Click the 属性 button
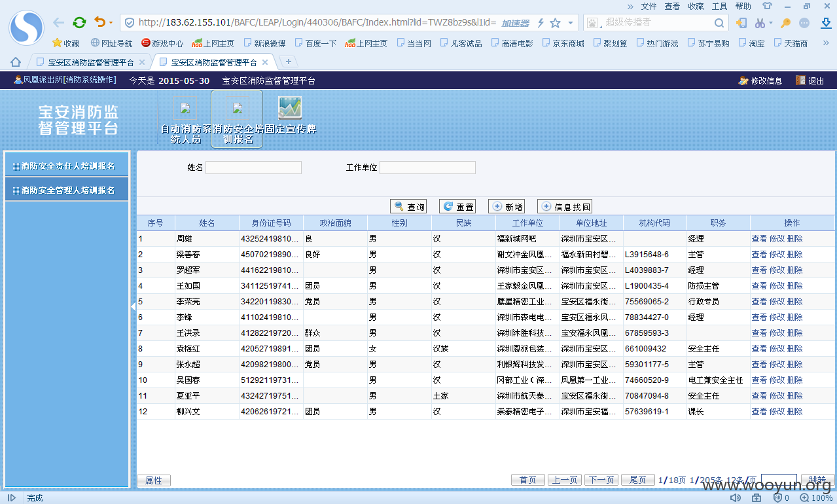This screenshot has height=504, width=837. pos(154,480)
